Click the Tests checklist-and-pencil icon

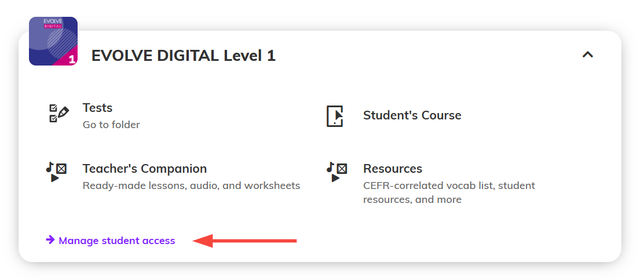click(x=58, y=113)
